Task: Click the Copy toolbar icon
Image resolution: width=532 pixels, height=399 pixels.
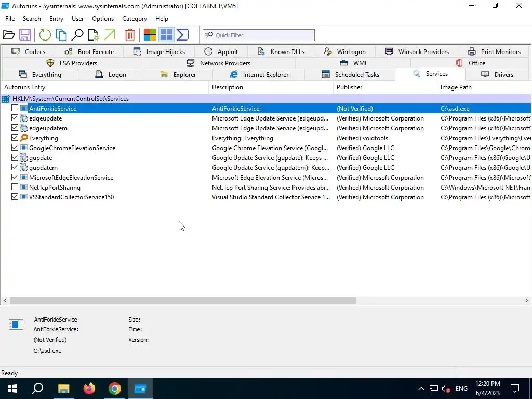Action: tap(61, 35)
